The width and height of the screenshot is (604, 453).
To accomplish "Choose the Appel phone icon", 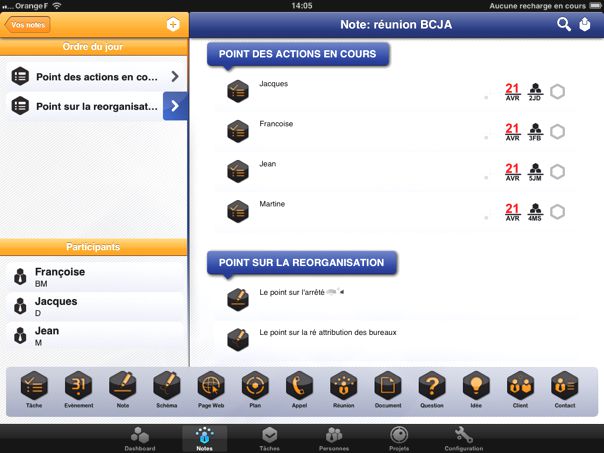I will tap(299, 388).
